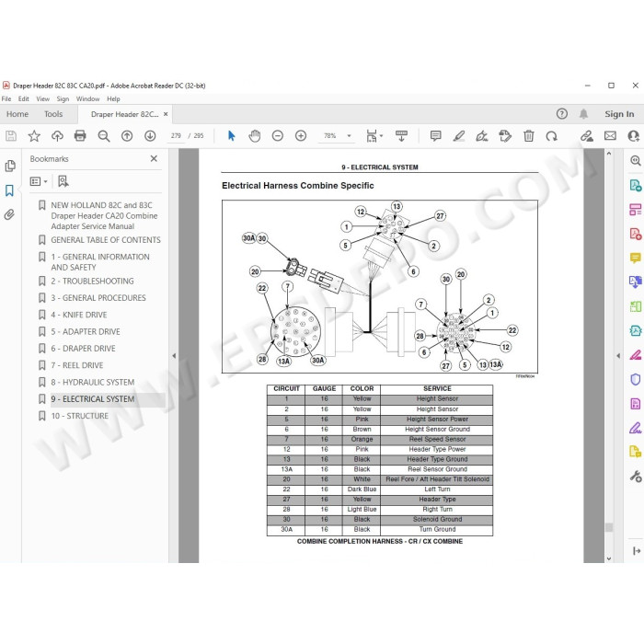
Task: Open bookmark options dropdown menu
Action: point(39,181)
